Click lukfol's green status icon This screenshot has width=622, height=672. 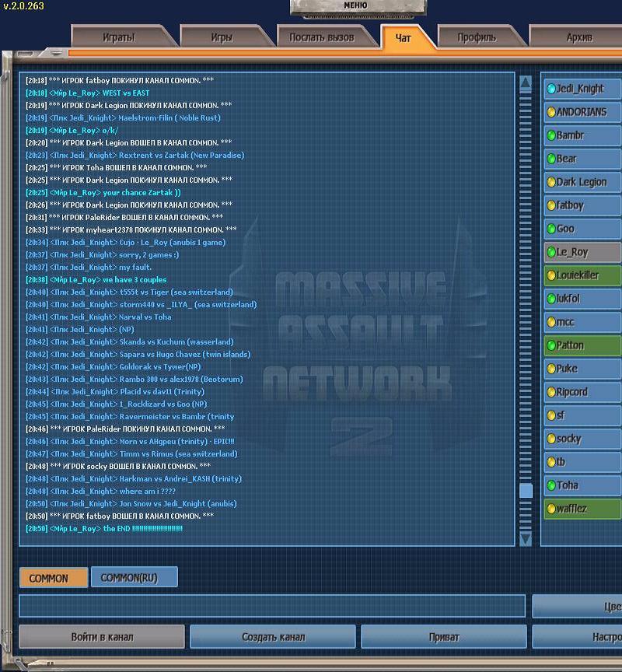click(551, 299)
